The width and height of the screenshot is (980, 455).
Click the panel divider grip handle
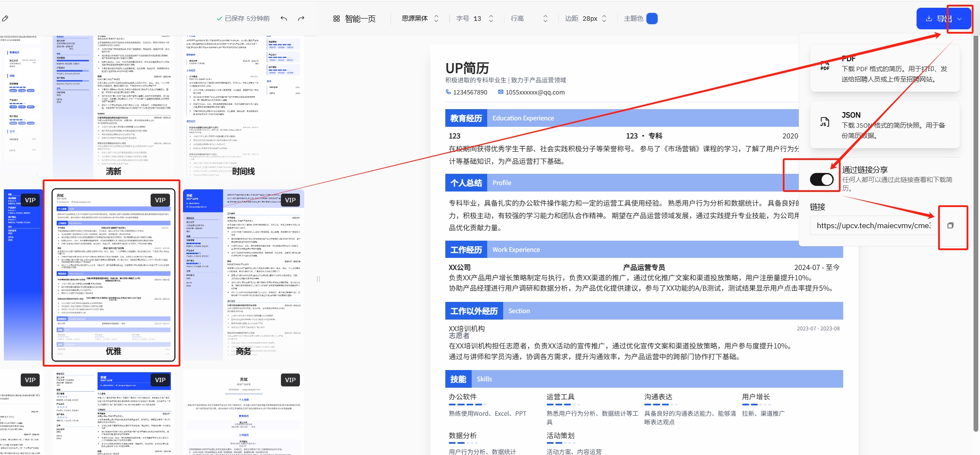coord(318,279)
